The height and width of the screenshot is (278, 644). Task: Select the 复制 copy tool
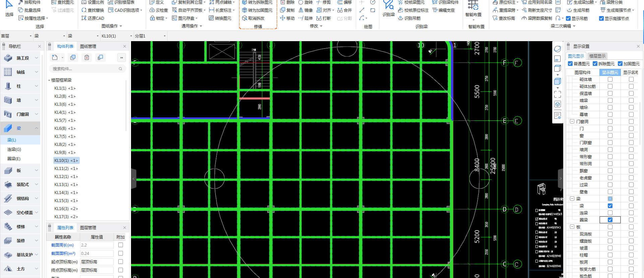[x=287, y=10]
